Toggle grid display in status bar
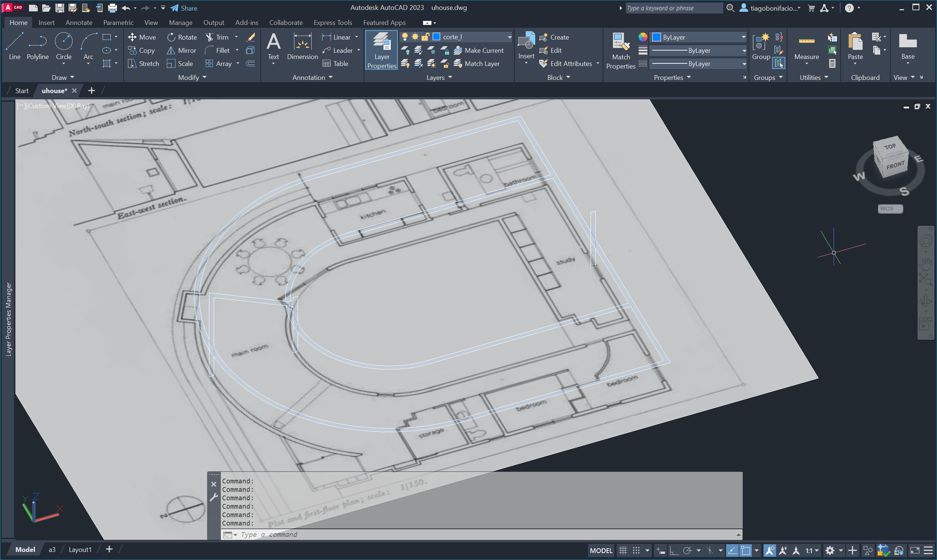 click(x=623, y=550)
